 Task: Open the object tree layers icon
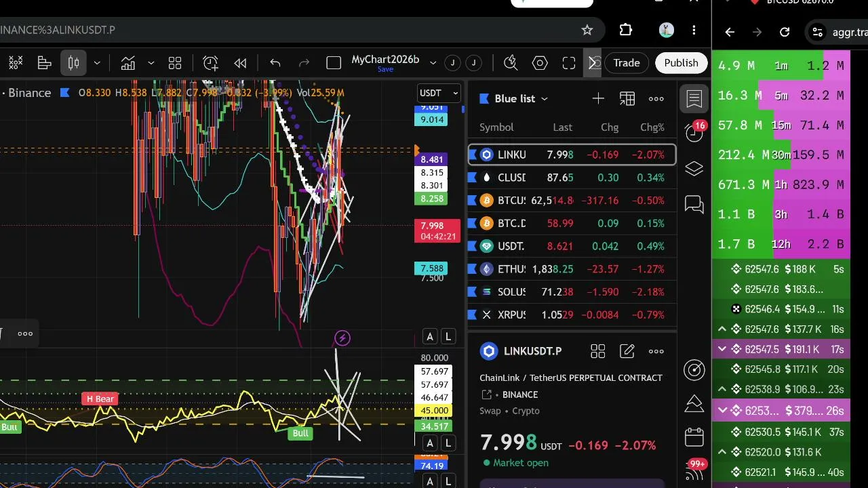coord(694,169)
